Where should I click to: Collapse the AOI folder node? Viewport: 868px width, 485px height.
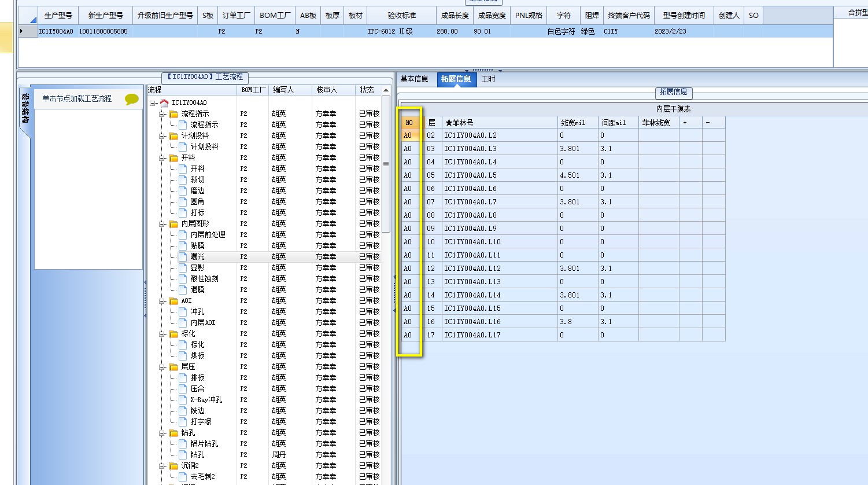(162, 301)
